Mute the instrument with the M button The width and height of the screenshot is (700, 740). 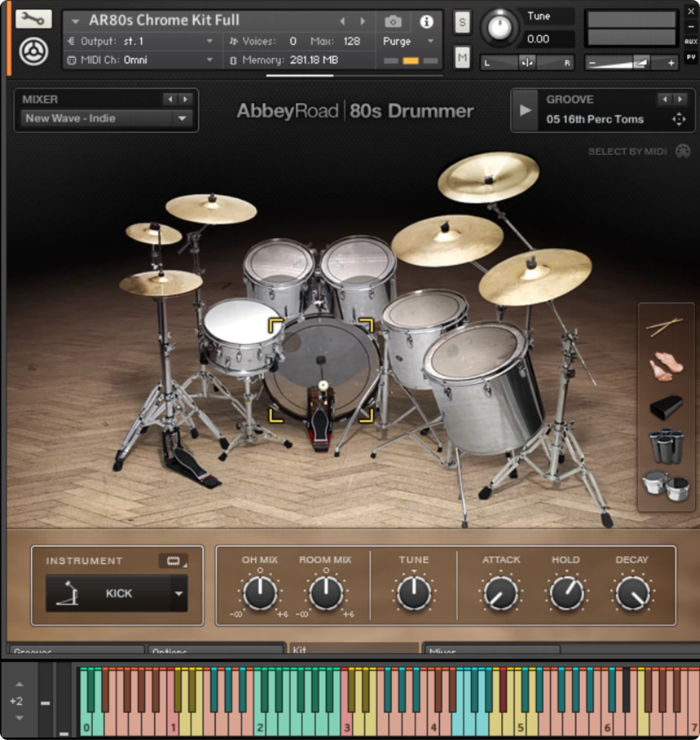(x=462, y=58)
